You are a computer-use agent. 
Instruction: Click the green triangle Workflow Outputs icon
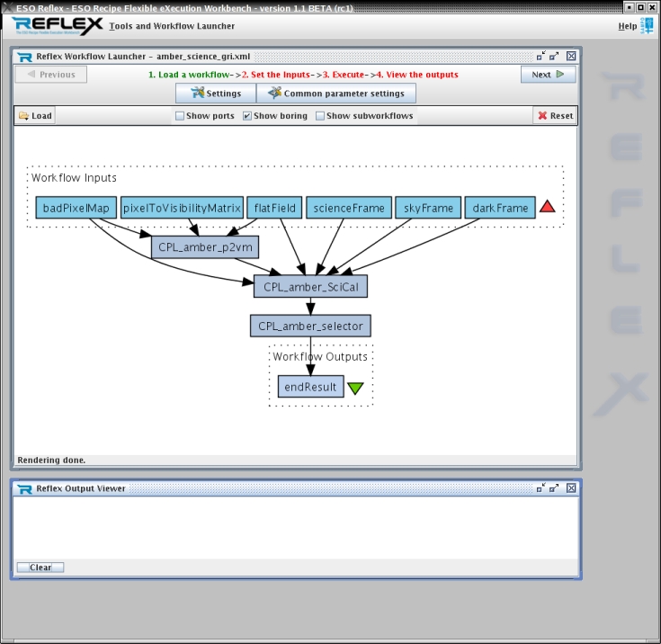coord(355,388)
